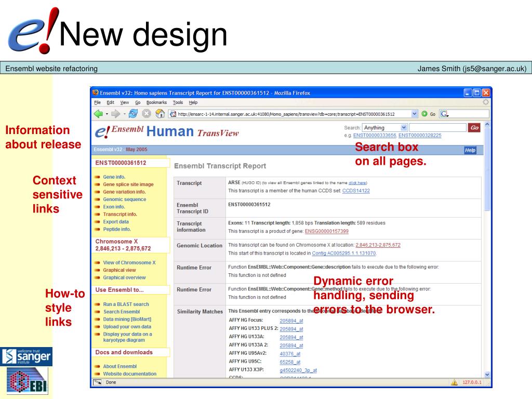Screen dimensions: 532x399
Task: Click the sidebar heading ENST00000361512
Action: click(x=121, y=163)
